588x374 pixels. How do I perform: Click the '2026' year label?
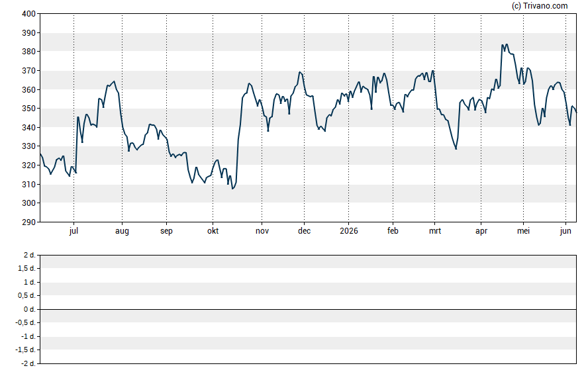(x=349, y=231)
